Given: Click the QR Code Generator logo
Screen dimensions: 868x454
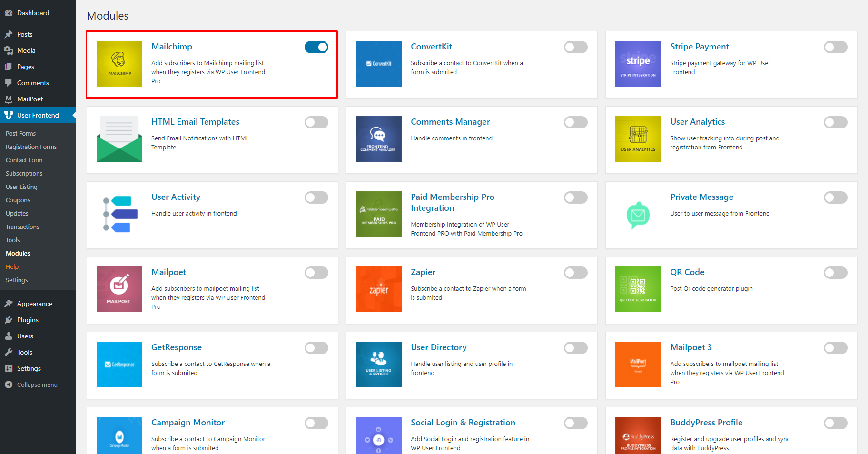Looking at the screenshot, I should (638, 289).
